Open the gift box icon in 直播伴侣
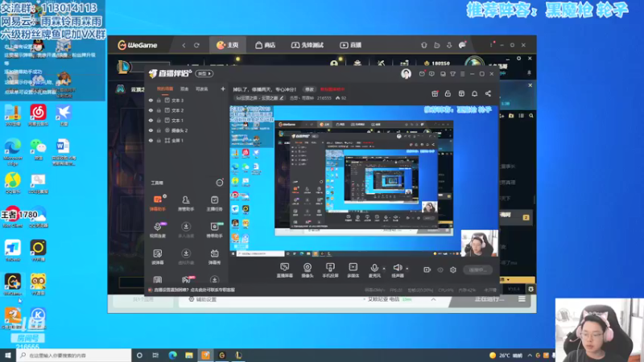This screenshot has height=362, width=644. point(435,93)
